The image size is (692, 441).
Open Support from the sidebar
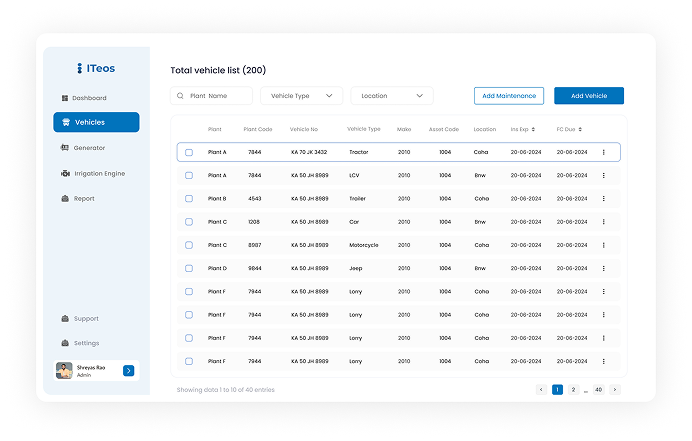pos(80,319)
